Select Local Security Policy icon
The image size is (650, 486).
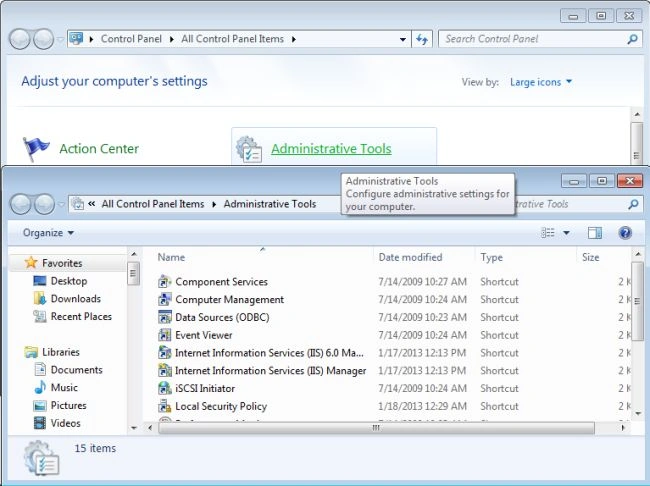point(165,406)
